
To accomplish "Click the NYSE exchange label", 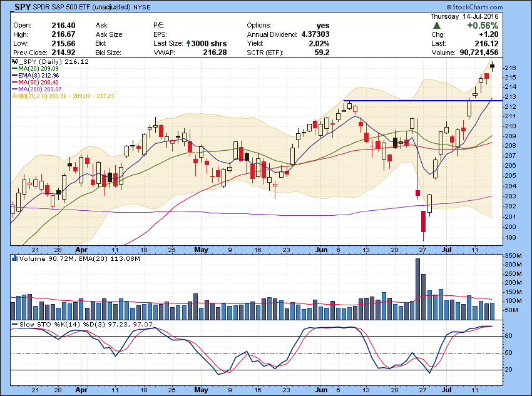I will [x=142, y=7].
